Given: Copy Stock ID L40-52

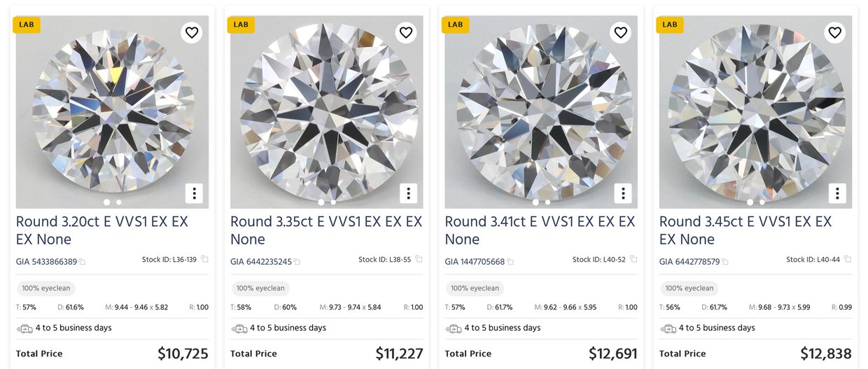Looking at the screenshot, I should point(633,259).
